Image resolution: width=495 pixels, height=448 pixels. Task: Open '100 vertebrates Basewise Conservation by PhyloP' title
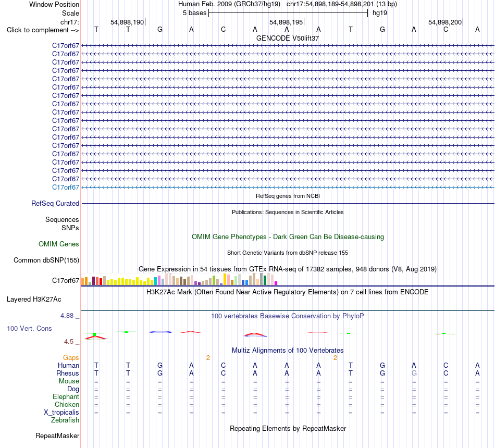pos(288,316)
